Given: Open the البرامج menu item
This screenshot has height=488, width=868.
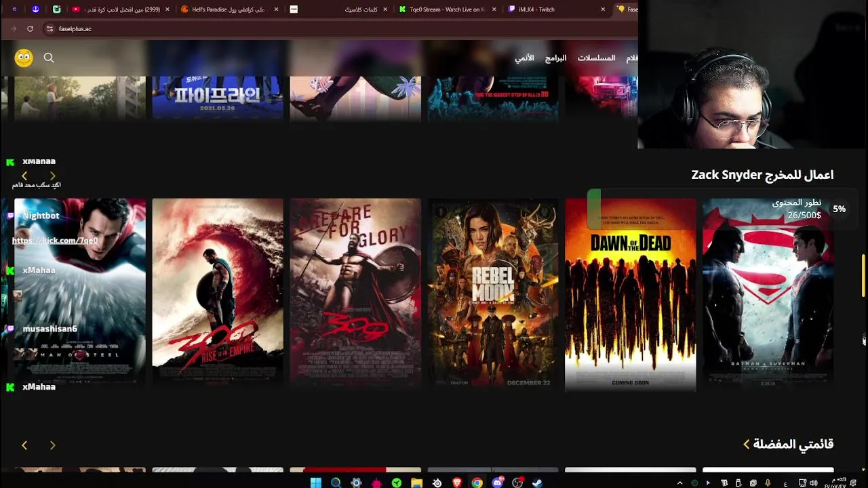Looking at the screenshot, I should [555, 58].
